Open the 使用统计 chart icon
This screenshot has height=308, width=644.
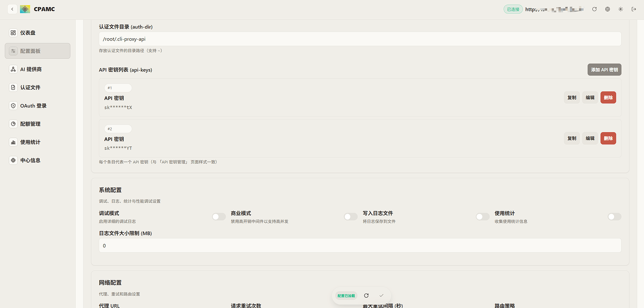[x=13, y=142]
